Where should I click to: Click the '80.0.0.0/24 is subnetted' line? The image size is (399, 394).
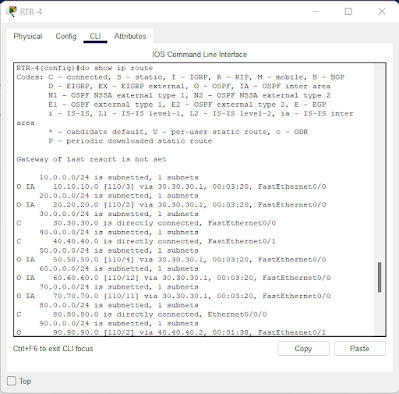pyautogui.click(x=119, y=305)
